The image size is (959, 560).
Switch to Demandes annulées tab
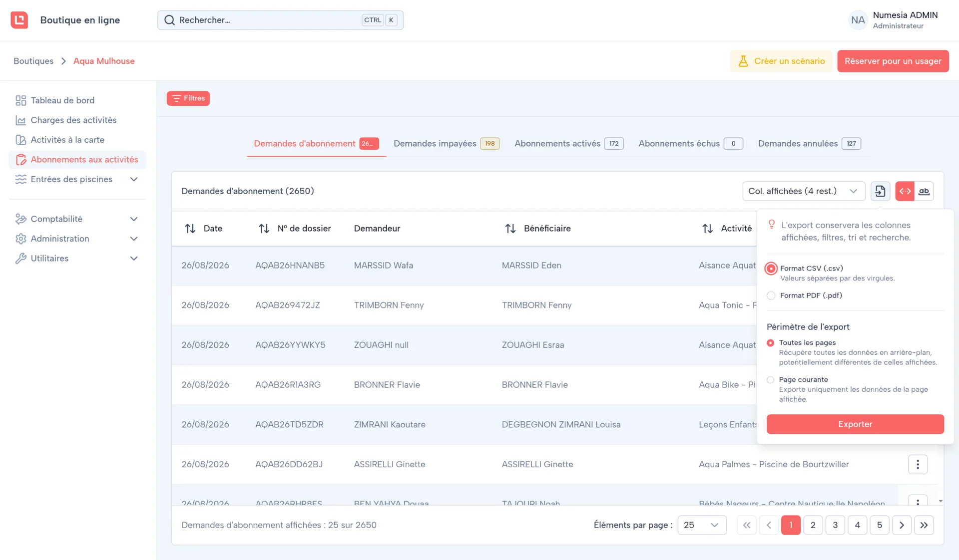coord(810,144)
